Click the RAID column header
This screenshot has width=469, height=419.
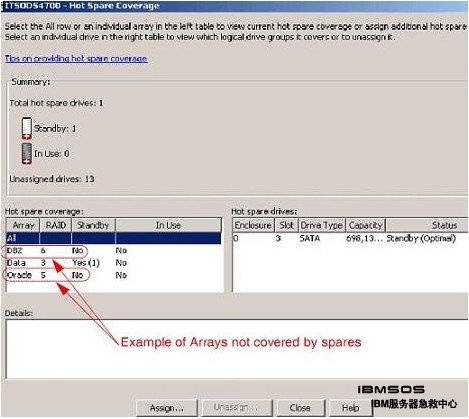pos(56,225)
